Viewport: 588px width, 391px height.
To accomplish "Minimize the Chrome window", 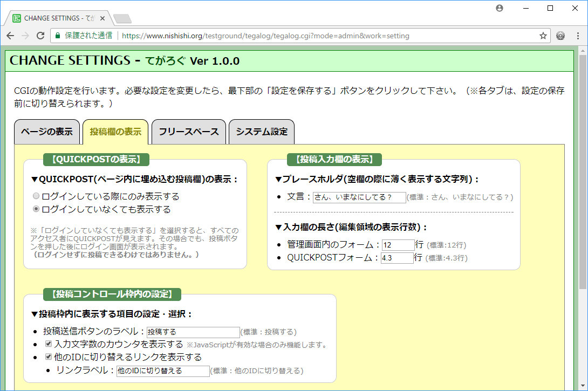I will tap(526, 8).
